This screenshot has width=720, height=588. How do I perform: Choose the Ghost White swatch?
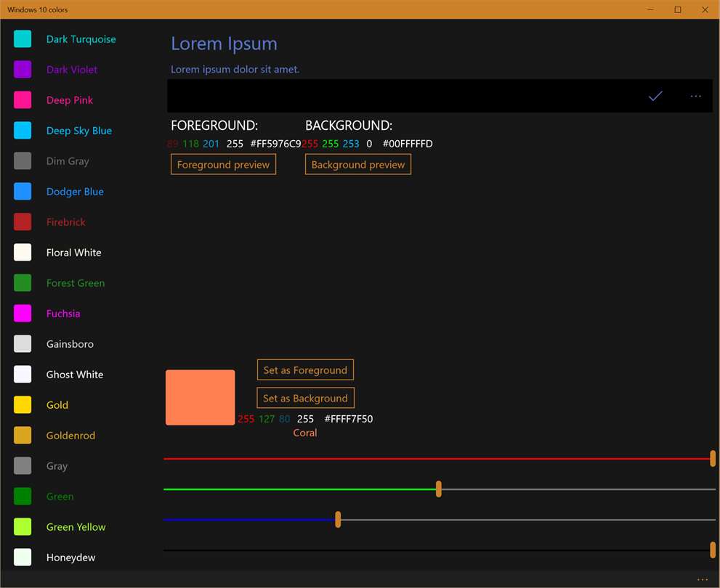(23, 375)
